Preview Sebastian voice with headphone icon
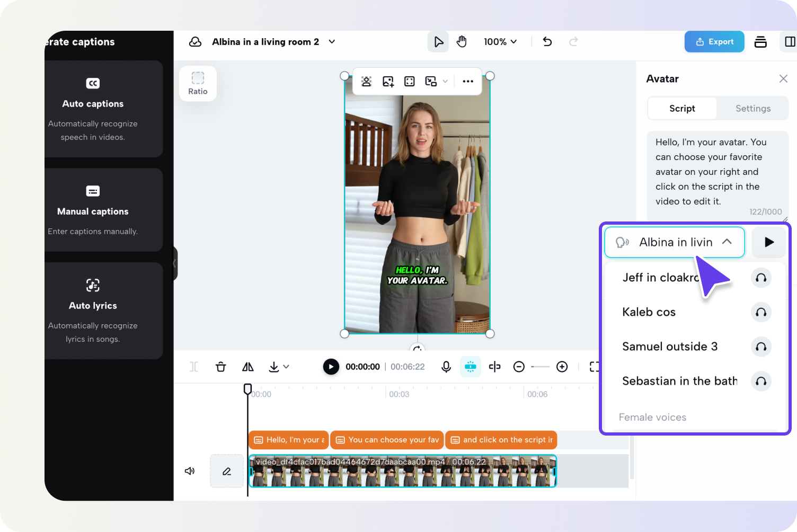This screenshot has height=532, width=797. click(761, 381)
